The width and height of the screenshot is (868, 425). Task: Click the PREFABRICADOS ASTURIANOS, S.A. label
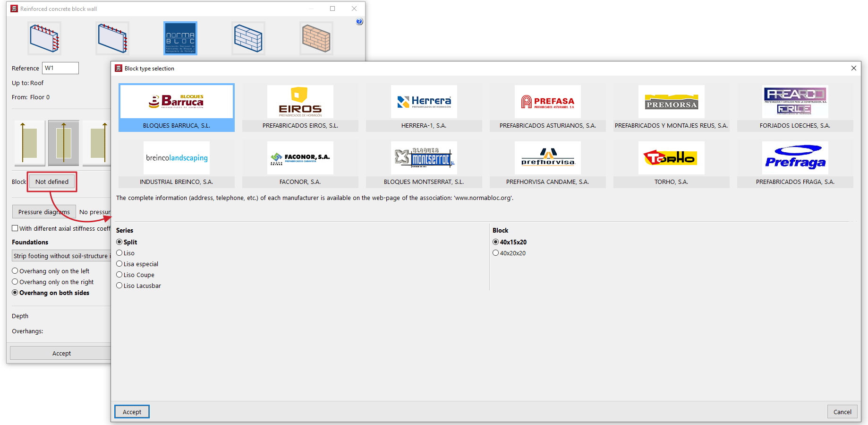(548, 126)
